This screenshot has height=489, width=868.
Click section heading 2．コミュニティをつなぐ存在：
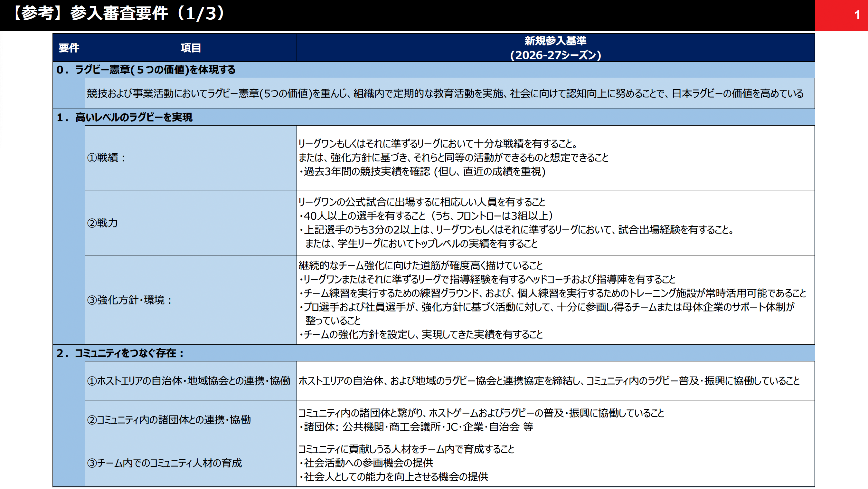(120, 353)
